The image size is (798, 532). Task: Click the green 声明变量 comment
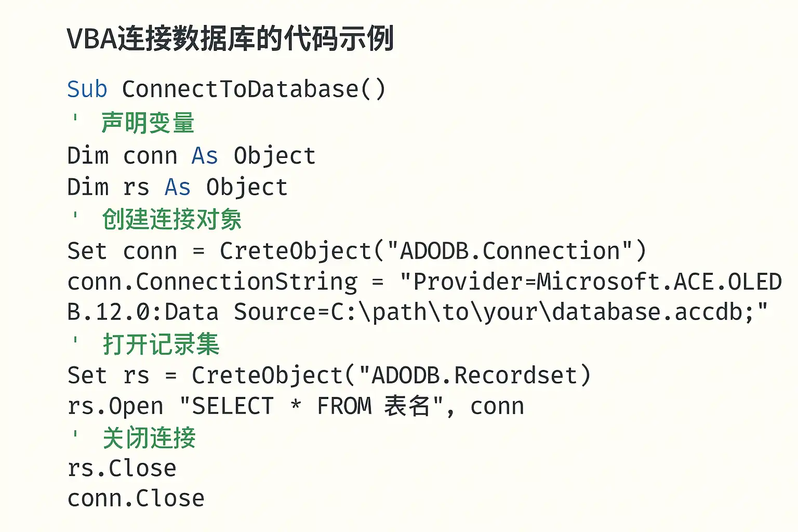tap(148, 123)
